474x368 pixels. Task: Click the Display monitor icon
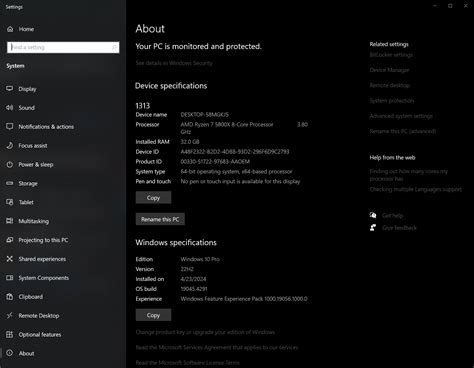click(x=10, y=89)
